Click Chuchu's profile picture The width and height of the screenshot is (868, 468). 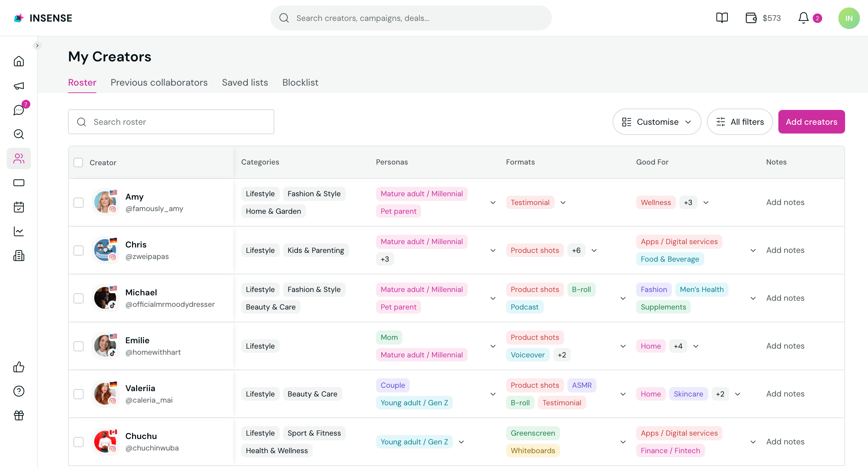point(105,442)
